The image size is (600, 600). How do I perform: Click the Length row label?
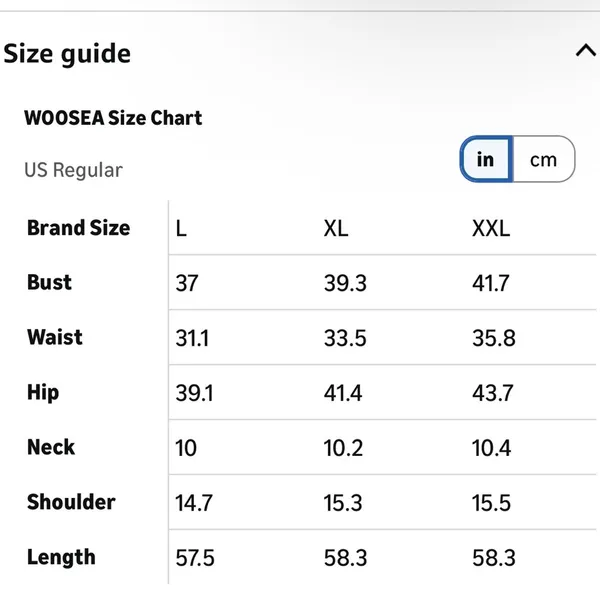click(61, 557)
